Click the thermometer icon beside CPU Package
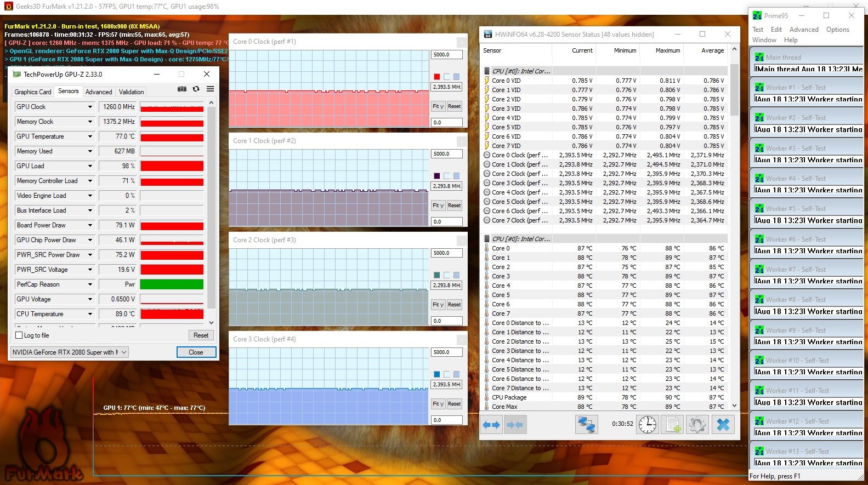 486,397
